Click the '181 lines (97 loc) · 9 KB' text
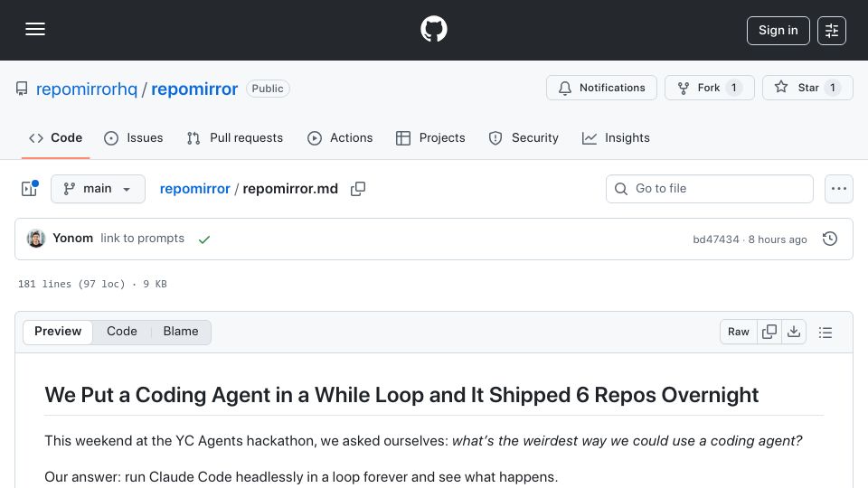Screen dimensions: 868x488 pos(92,284)
